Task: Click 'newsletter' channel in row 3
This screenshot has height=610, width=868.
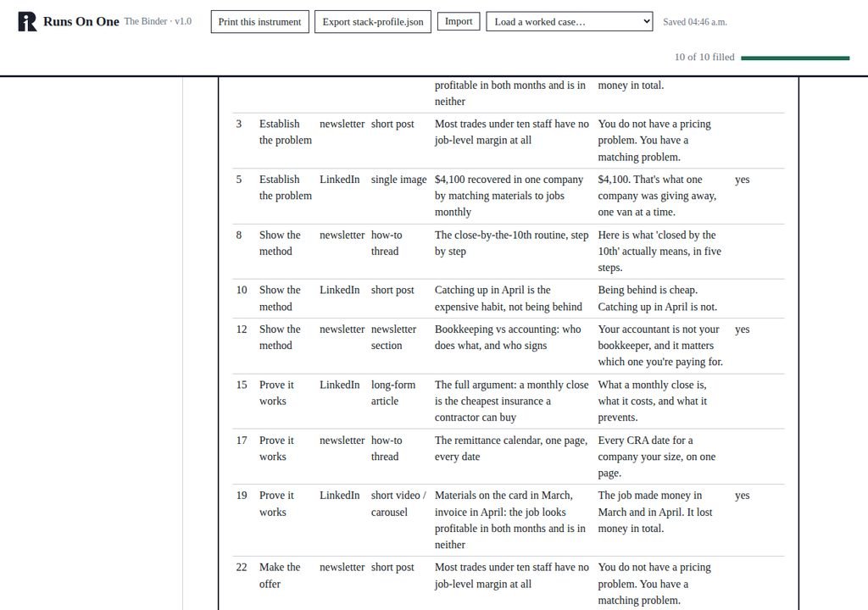Action: click(342, 124)
